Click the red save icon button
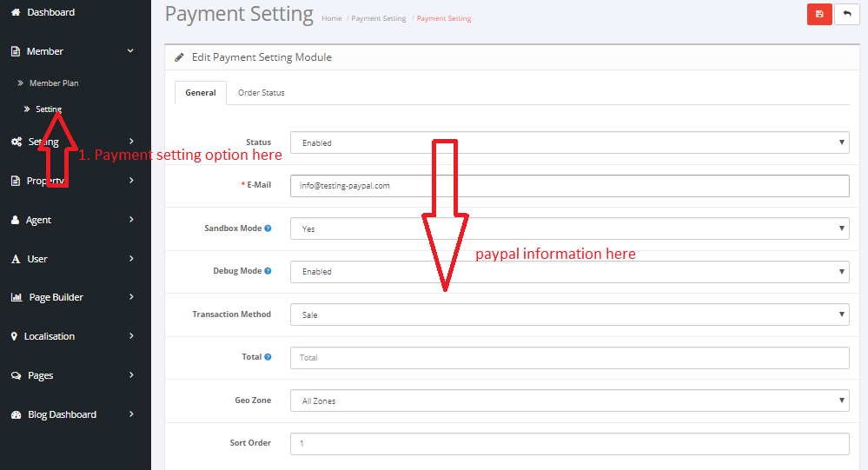Image resolution: width=868 pixels, height=470 pixels. 819,14
